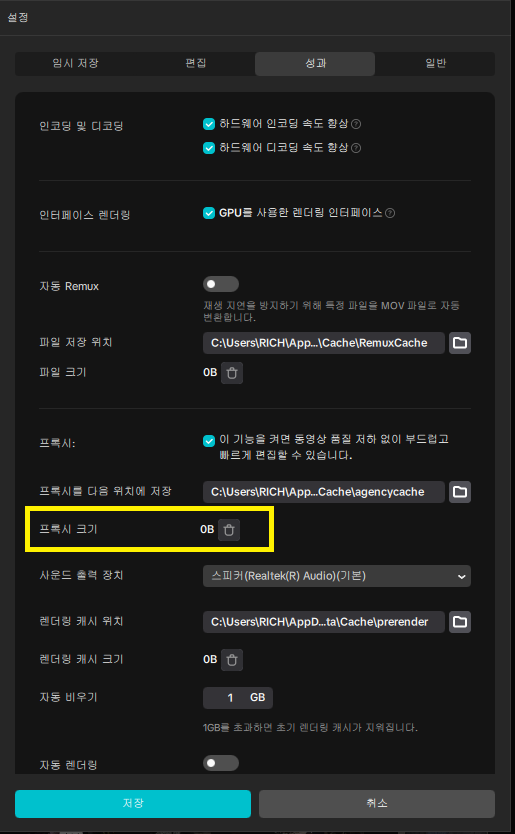Screen dimensions: 515x834
Task: Browse folder for 파일 저장 위치
Action: (x=460, y=343)
